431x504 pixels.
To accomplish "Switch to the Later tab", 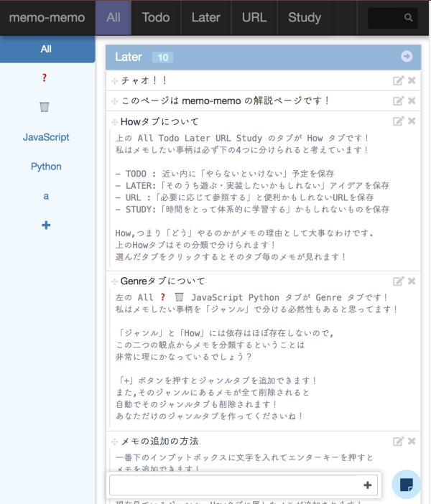I will click(x=206, y=18).
